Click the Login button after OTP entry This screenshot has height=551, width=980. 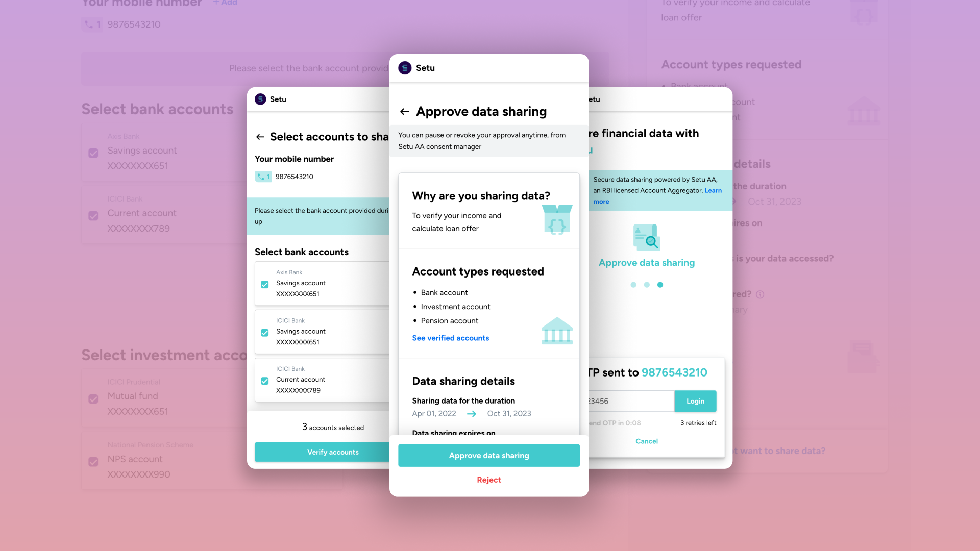[x=695, y=401]
